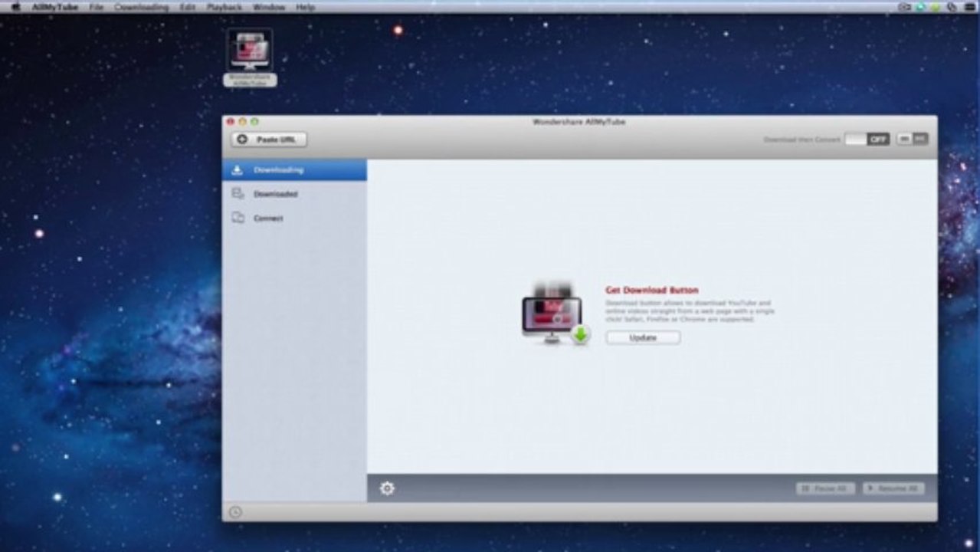
Task: Open the Playback menu
Action: (224, 7)
